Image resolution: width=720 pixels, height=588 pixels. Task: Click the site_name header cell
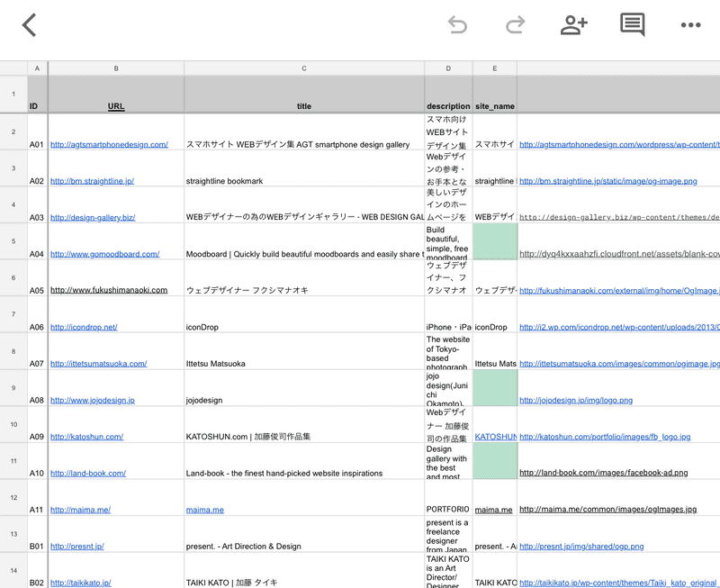pos(494,95)
